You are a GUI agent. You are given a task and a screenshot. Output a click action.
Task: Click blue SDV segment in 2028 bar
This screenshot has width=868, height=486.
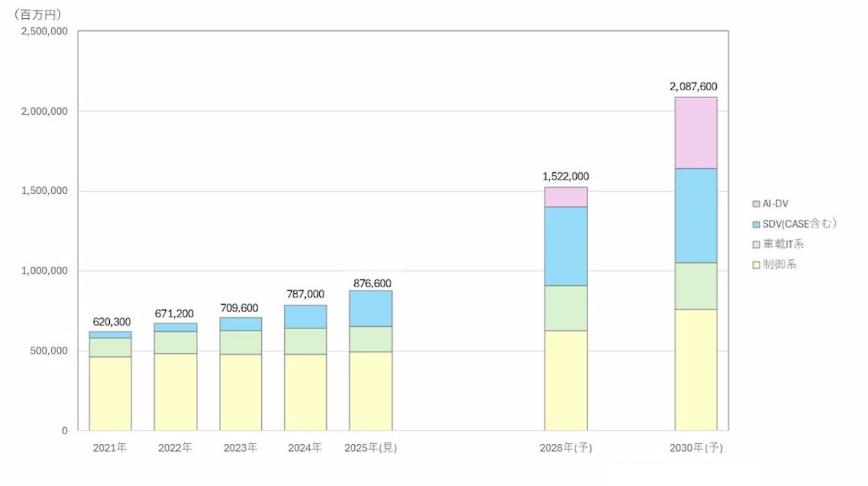coord(566,246)
